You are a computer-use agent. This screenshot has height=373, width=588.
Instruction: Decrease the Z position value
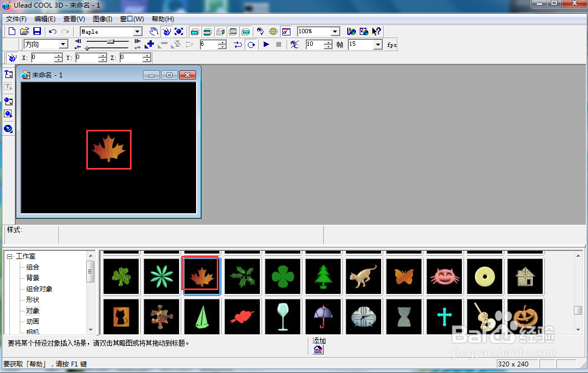point(147,60)
